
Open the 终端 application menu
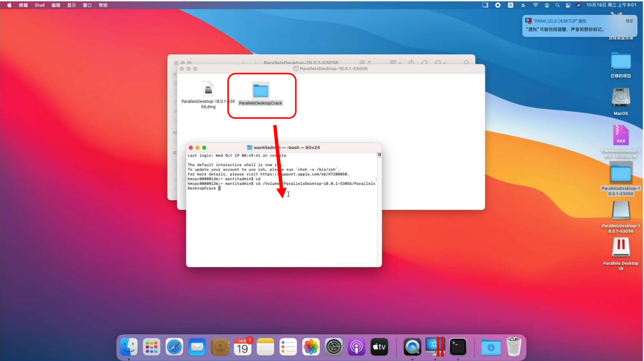pyautogui.click(x=23, y=5)
